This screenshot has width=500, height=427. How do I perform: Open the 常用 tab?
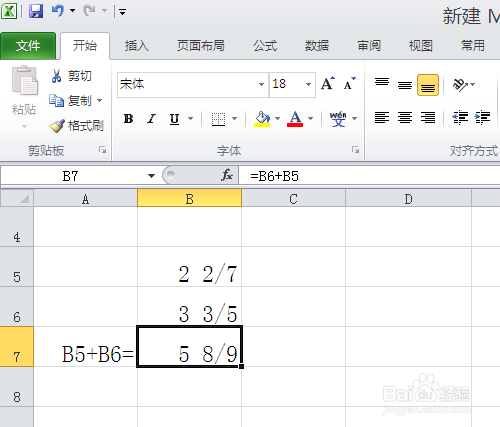[473, 46]
